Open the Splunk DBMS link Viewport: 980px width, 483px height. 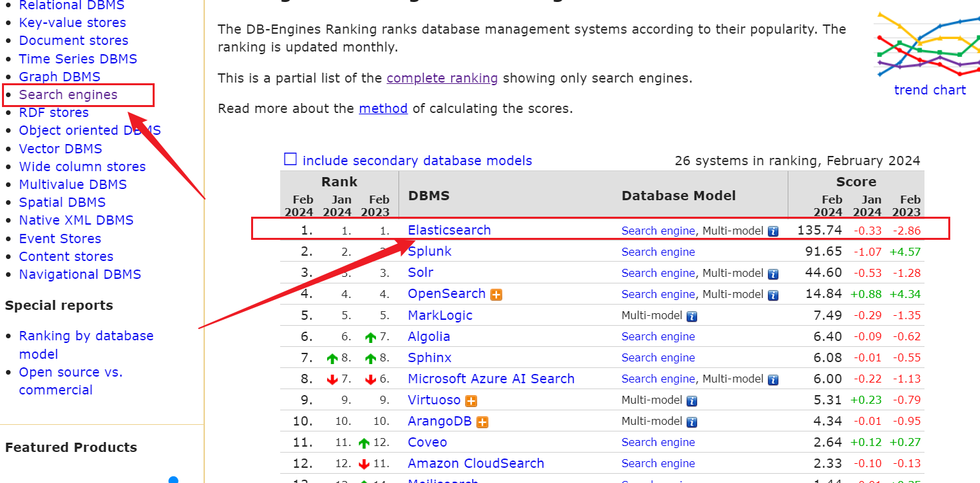[x=430, y=251]
